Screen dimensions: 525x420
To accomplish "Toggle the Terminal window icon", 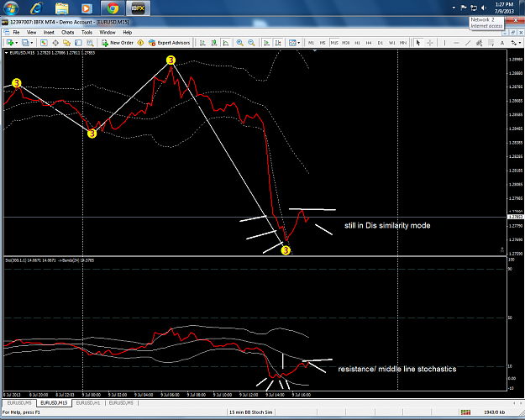I will 78,43.
